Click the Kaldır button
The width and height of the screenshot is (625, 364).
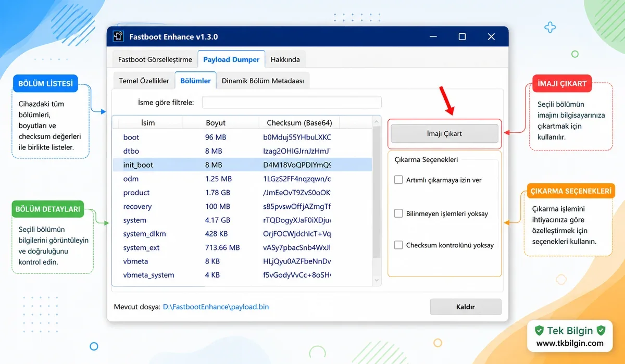coord(466,307)
